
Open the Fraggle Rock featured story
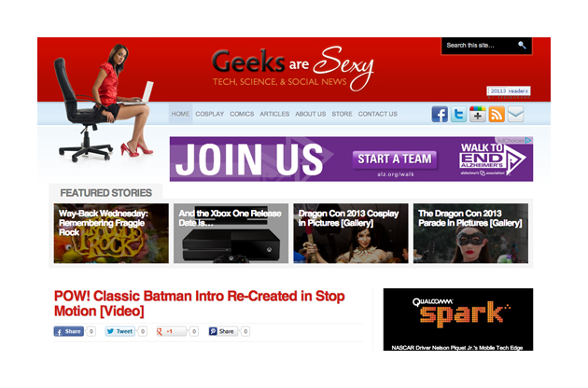pos(111,233)
